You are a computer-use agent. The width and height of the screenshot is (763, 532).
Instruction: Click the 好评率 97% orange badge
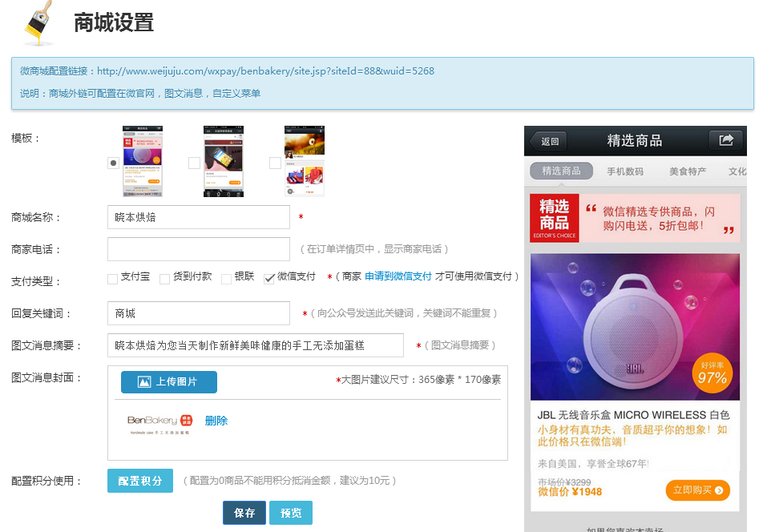coord(713,373)
